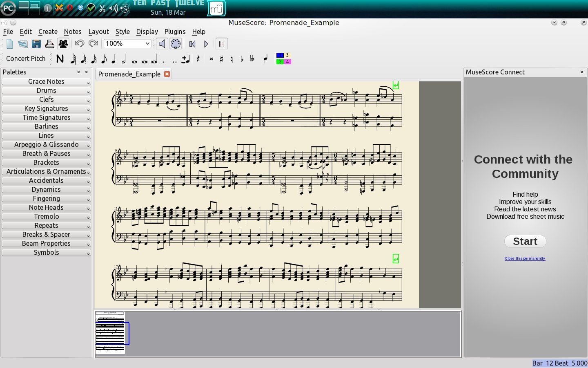The width and height of the screenshot is (588, 368).
Task: Open the Layout menu
Action: [99, 31]
